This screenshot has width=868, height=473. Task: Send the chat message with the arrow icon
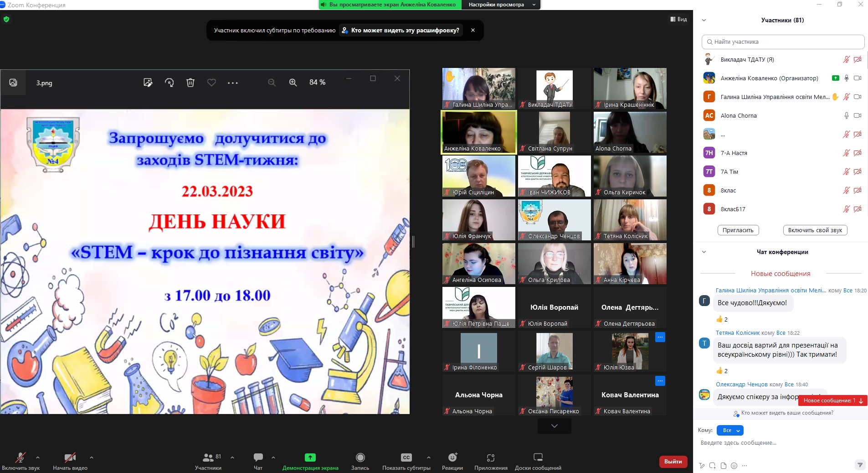coord(860,465)
